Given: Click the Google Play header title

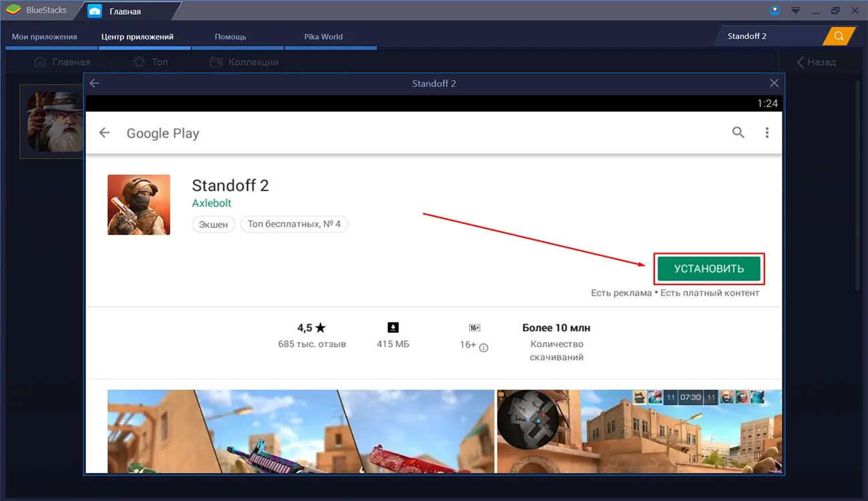Looking at the screenshot, I should click(x=163, y=133).
